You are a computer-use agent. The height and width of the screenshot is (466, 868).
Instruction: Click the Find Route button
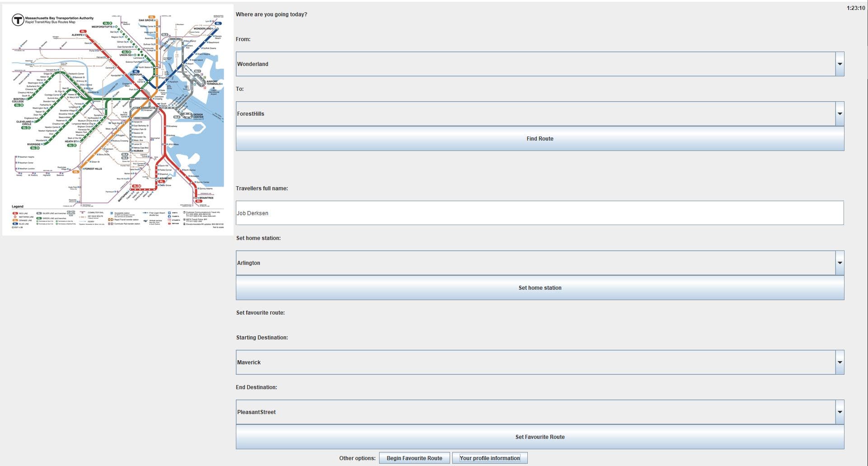click(540, 138)
